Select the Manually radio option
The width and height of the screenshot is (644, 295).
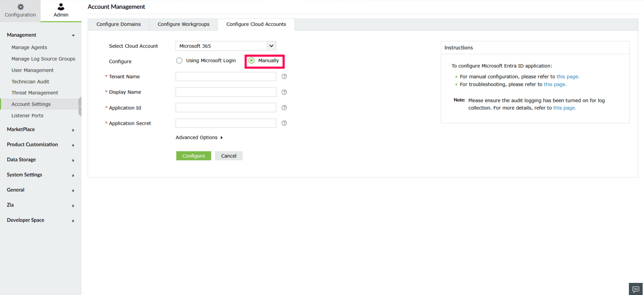click(x=251, y=60)
